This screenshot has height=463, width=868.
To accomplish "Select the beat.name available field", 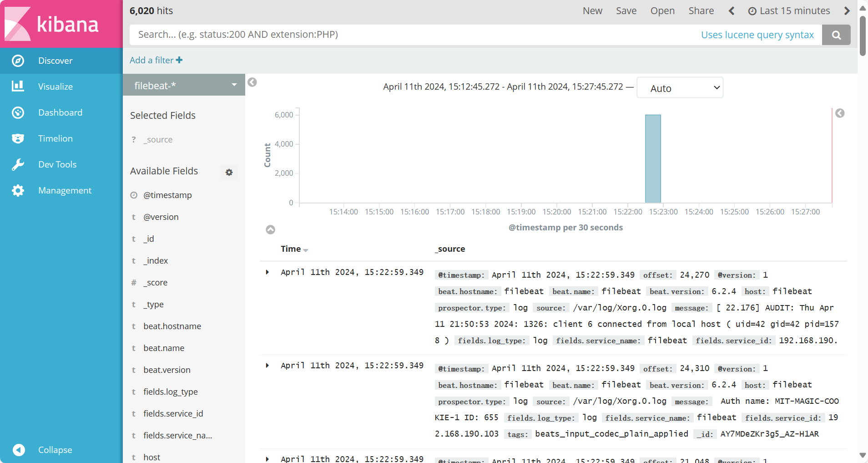I will coord(164,348).
